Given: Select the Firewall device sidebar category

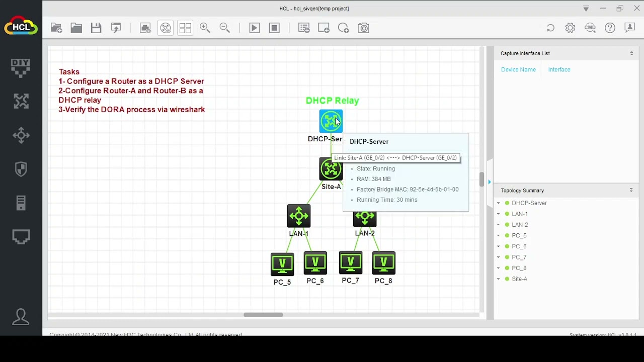Looking at the screenshot, I should 21,169.
